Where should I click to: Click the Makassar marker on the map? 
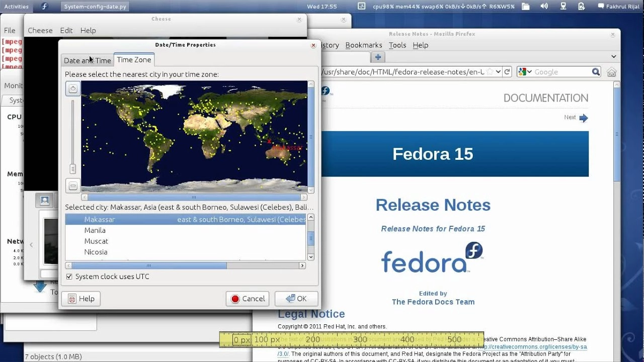pyautogui.click(x=269, y=142)
